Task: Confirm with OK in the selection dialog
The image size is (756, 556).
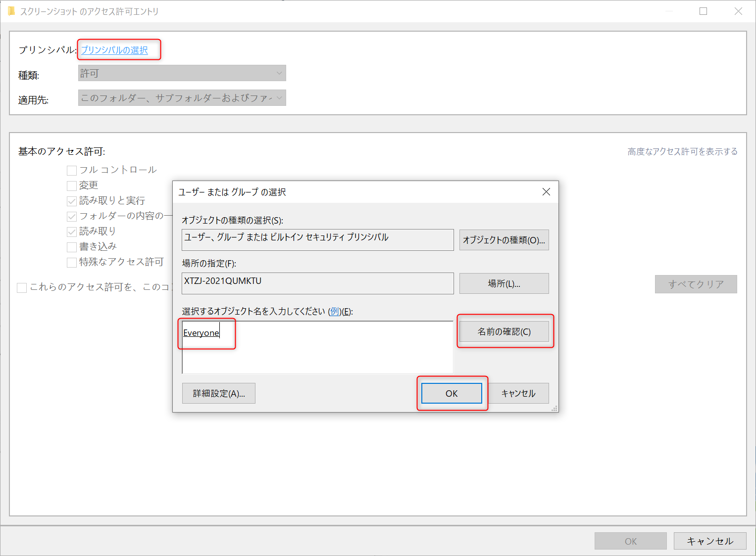Action: pos(452,393)
